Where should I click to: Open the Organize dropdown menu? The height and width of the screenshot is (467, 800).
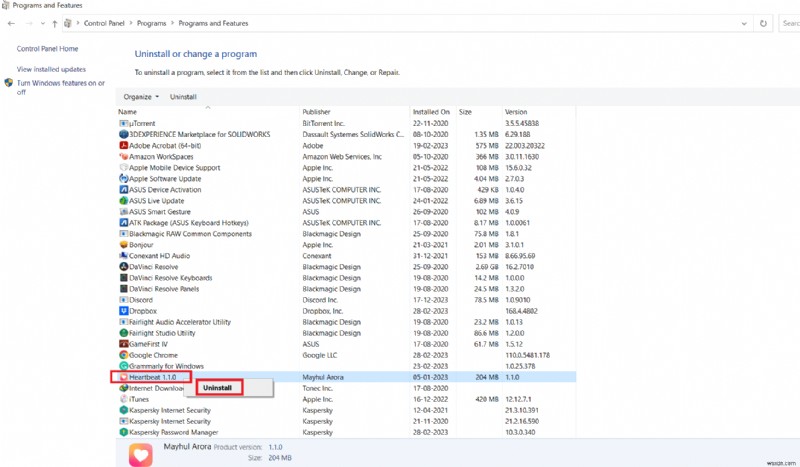point(141,97)
